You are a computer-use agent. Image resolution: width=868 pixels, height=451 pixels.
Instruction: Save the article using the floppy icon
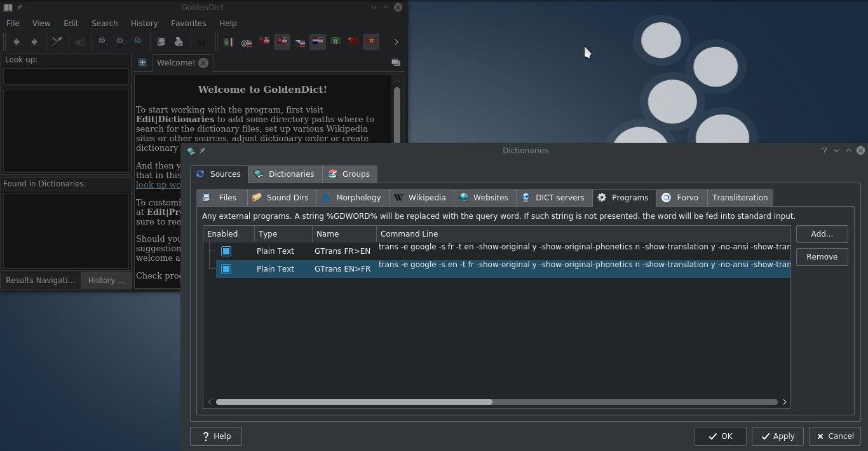(161, 42)
